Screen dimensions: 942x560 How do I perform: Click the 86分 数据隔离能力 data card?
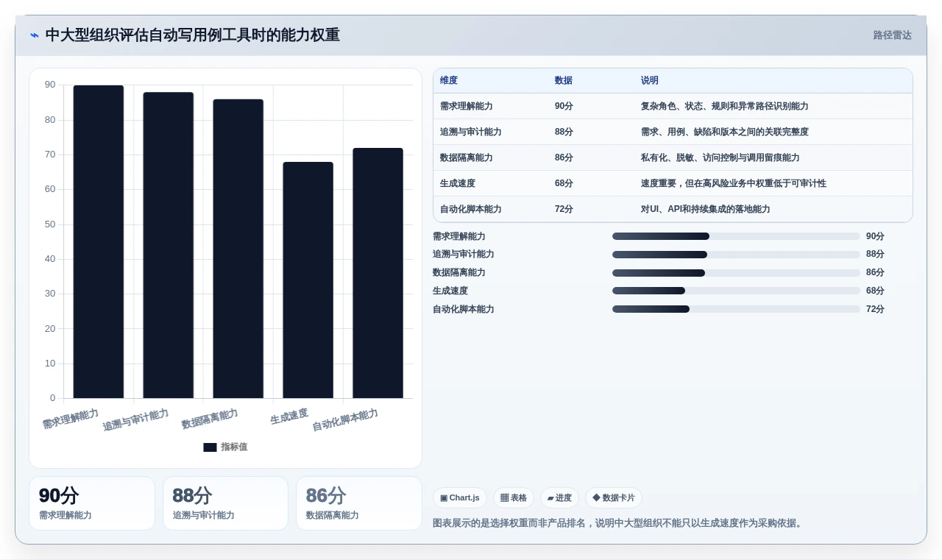click(x=359, y=503)
